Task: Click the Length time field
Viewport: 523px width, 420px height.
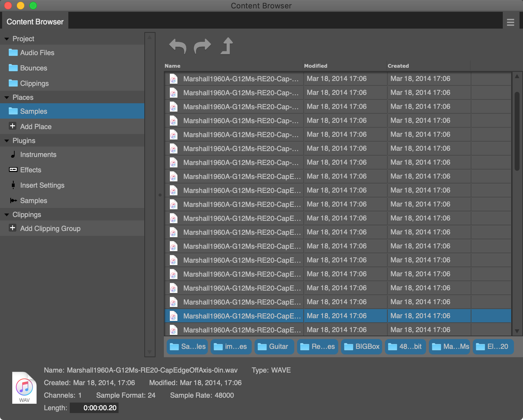Action: [94, 407]
